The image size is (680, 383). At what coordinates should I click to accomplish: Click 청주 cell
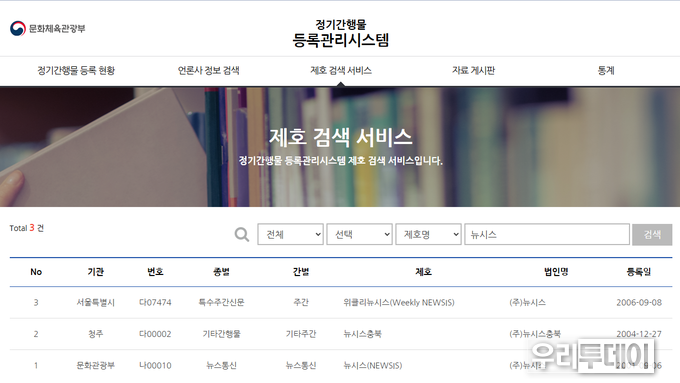[x=95, y=334]
